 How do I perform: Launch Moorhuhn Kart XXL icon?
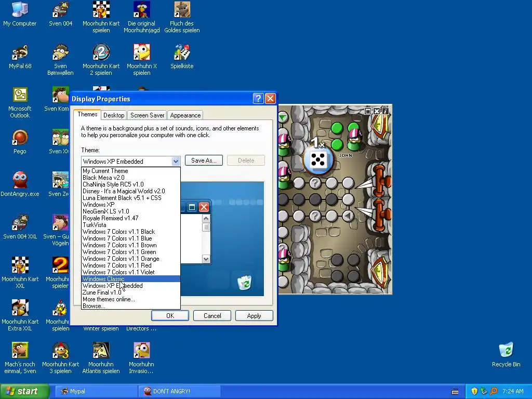(x=20, y=273)
